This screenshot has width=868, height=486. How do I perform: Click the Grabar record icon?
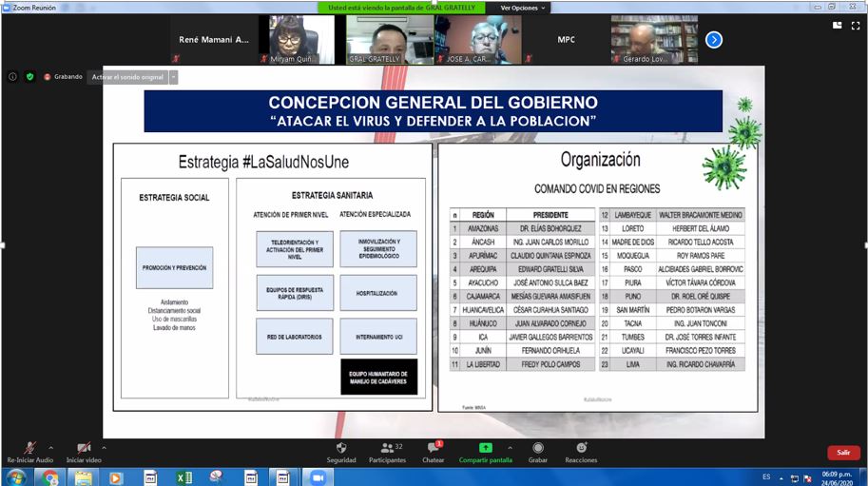point(538,447)
